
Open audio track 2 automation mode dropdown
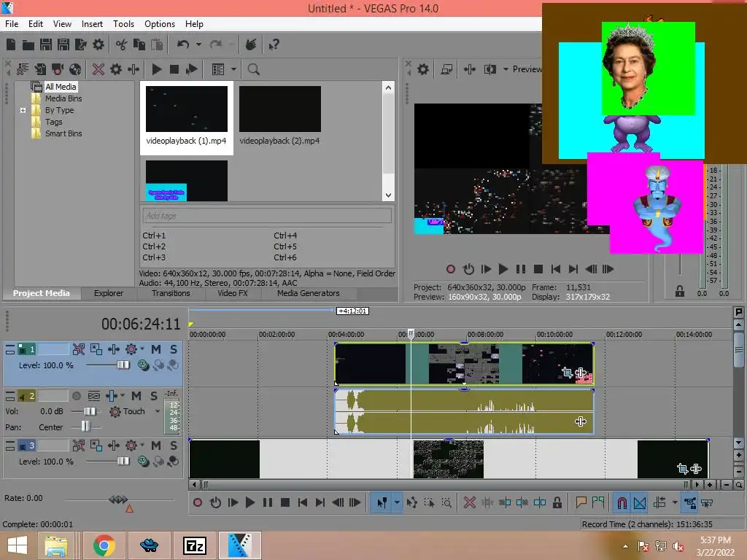(158, 411)
